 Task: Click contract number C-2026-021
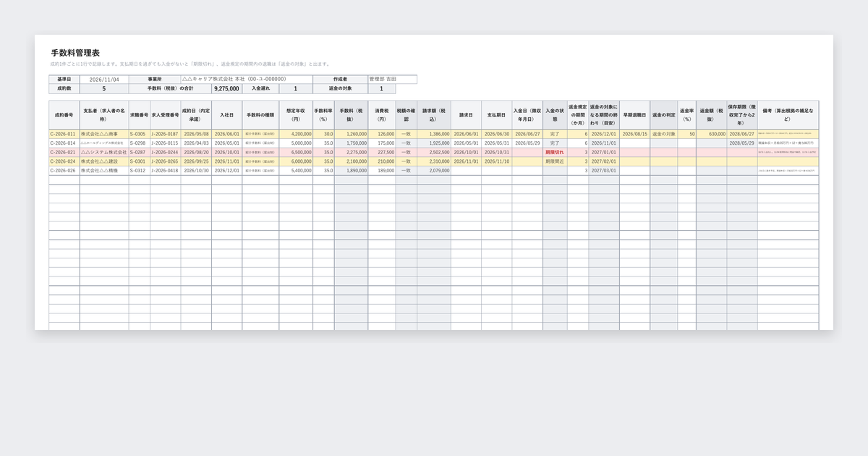coord(63,153)
